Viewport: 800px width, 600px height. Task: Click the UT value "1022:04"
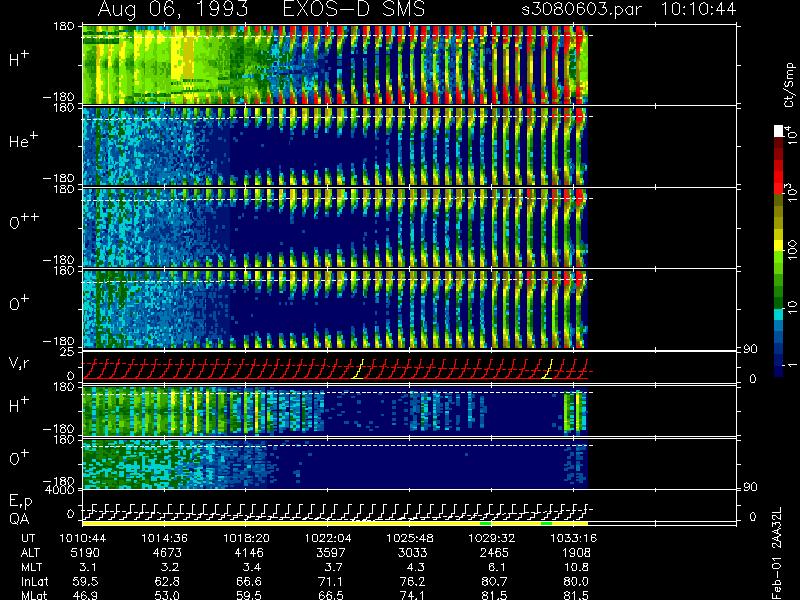[328, 538]
